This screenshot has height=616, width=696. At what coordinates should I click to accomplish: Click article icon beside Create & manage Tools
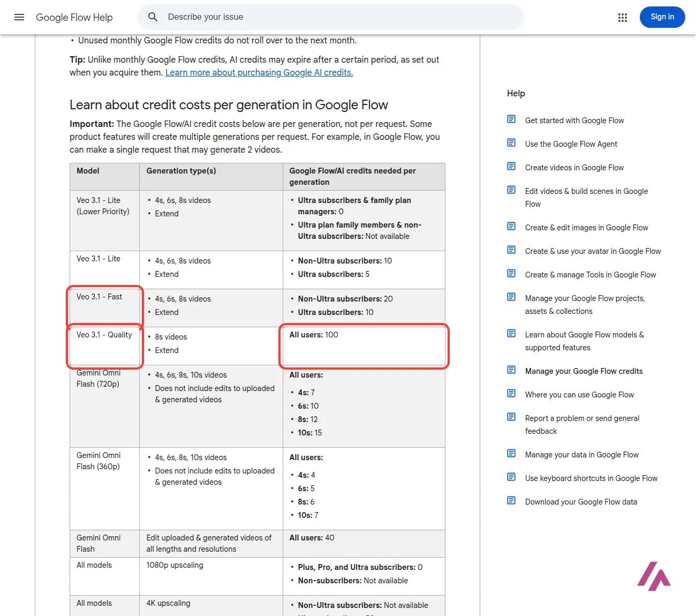pos(511,273)
